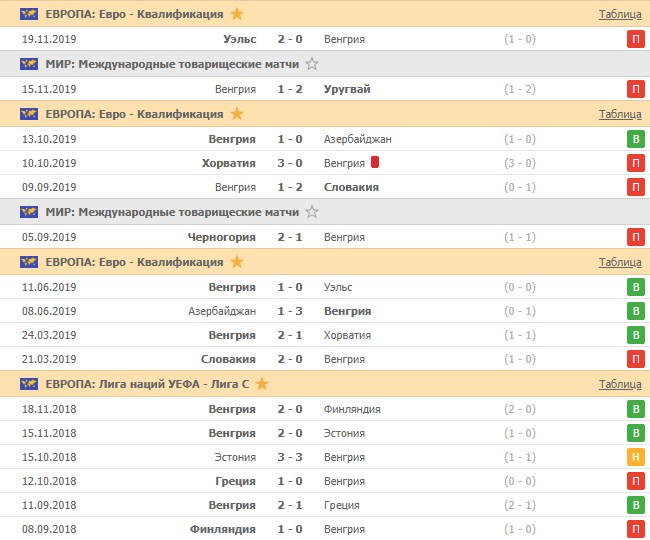Viewport: 650px width, 540px height.
Task: Open Таблица link for Лига наций УЕФА
Action: pyautogui.click(x=620, y=384)
